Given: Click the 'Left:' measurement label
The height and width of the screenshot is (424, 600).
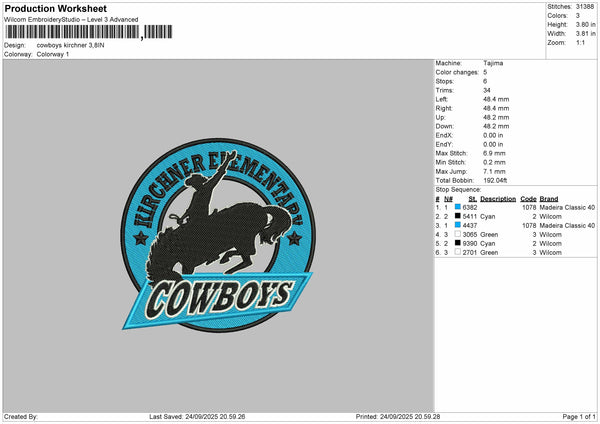Looking at the screenshot, I should (x=442, y=99).
